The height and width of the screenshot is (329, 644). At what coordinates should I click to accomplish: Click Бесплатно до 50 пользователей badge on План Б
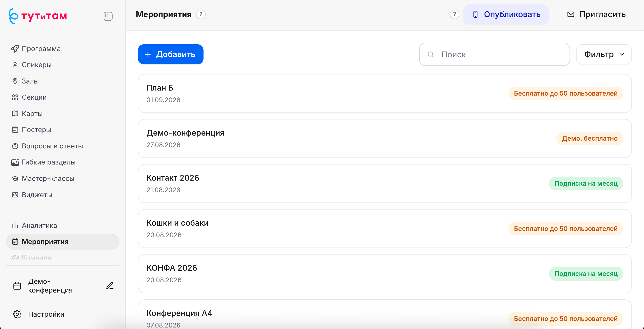566,93
